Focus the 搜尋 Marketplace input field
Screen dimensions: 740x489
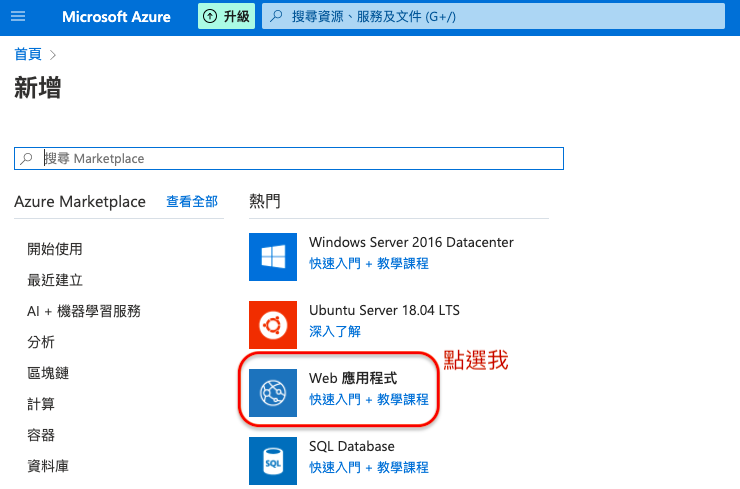(289, 159)
